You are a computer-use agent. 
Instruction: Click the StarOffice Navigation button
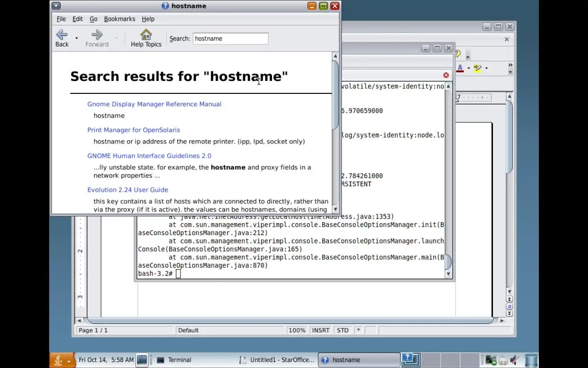[509, 306]
